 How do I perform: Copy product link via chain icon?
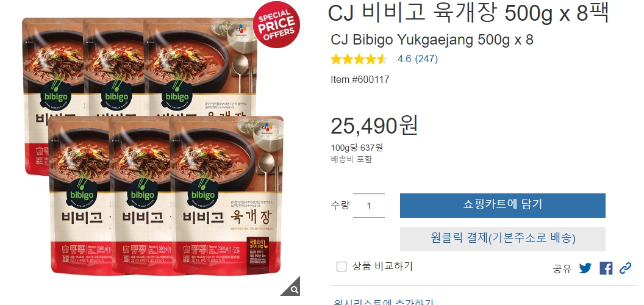point(625,268)
